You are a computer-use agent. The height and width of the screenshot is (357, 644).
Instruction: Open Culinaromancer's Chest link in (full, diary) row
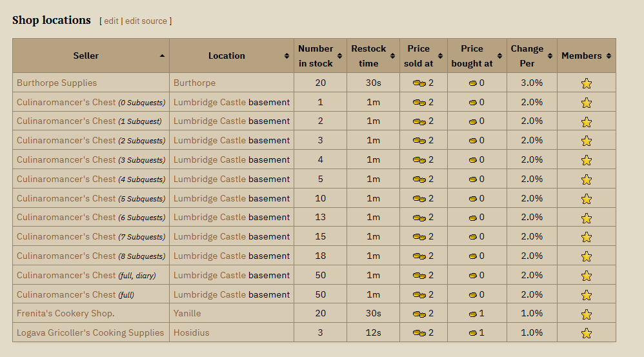coord(66,275)
